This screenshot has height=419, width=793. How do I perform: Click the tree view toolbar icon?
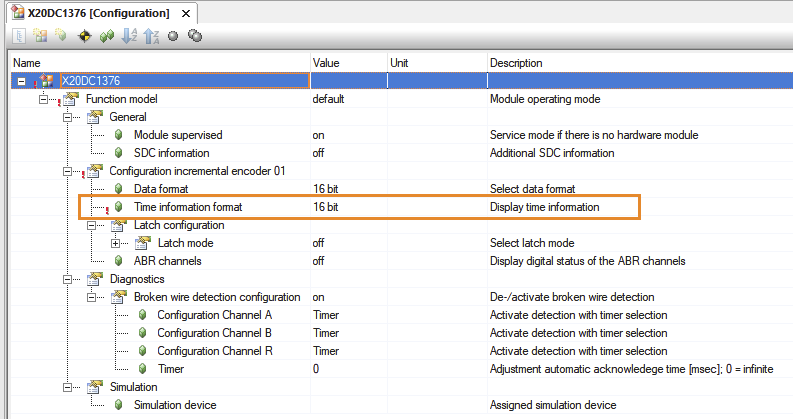(x=19, y=36)
